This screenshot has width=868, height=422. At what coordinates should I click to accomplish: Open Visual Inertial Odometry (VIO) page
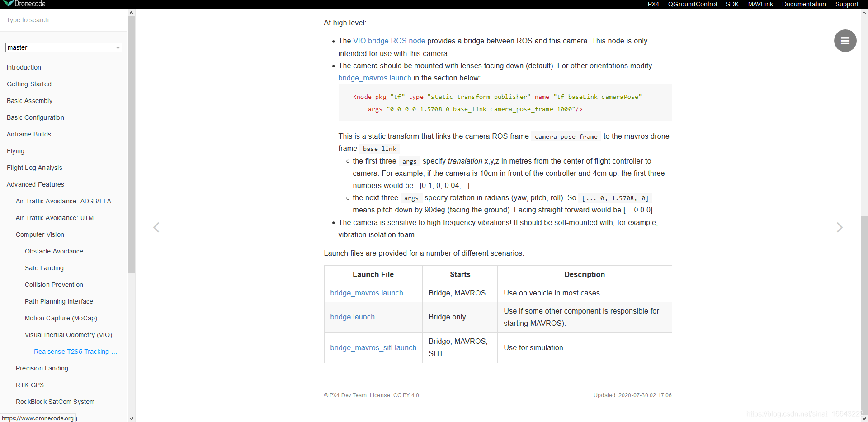68,335
